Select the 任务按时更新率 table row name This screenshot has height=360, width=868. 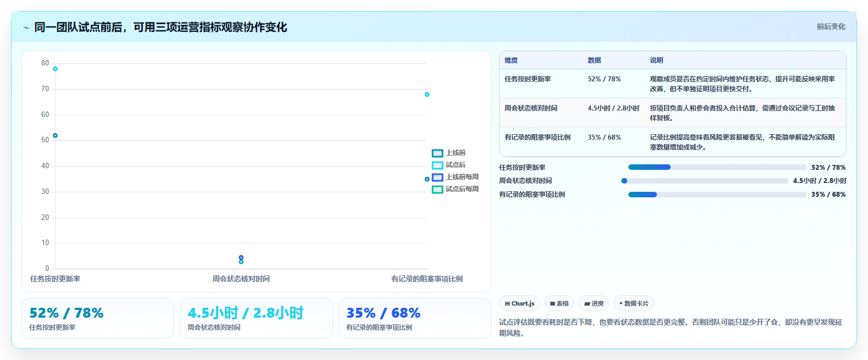(528, 79)
